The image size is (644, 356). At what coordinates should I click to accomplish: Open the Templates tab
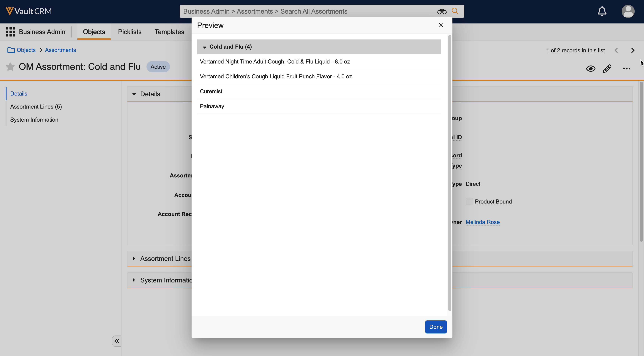(169, 32)
